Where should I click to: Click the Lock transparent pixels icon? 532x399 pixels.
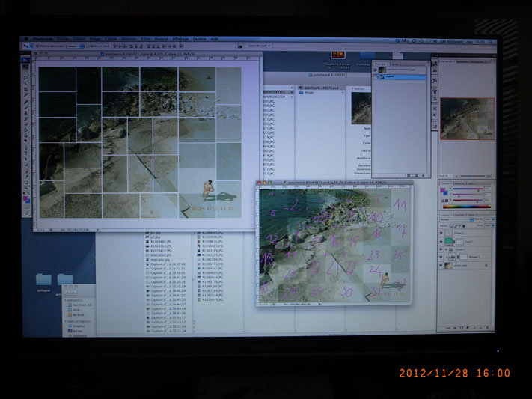[x=451, y=226]
